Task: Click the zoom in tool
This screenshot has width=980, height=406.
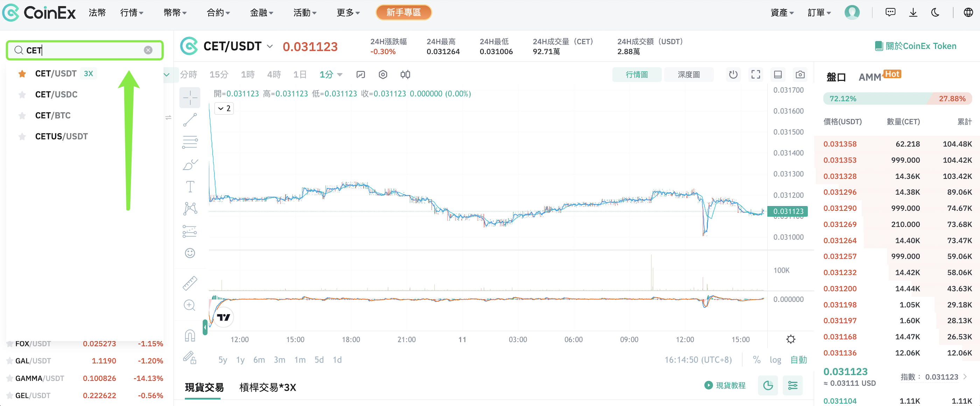Action: click(189, 305)
